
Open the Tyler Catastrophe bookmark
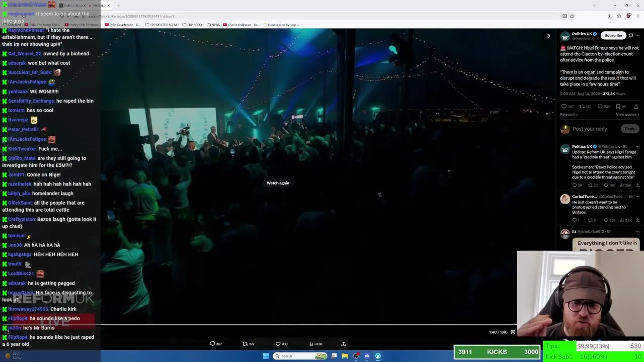click(x=122, y=25)
